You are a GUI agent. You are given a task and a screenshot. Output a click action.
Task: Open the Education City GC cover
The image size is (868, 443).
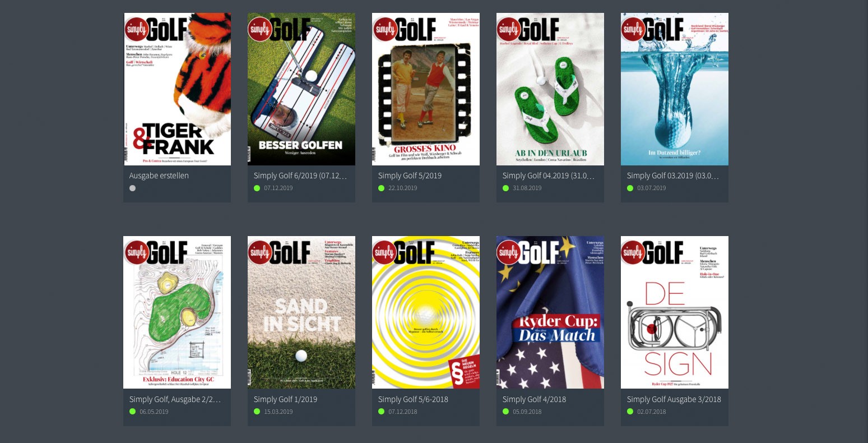[177, 312]
